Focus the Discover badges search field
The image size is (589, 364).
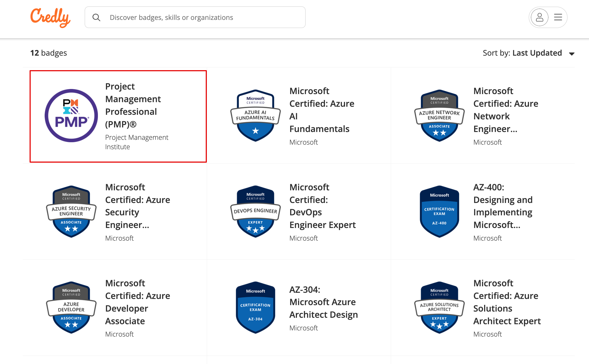point(195,17)
